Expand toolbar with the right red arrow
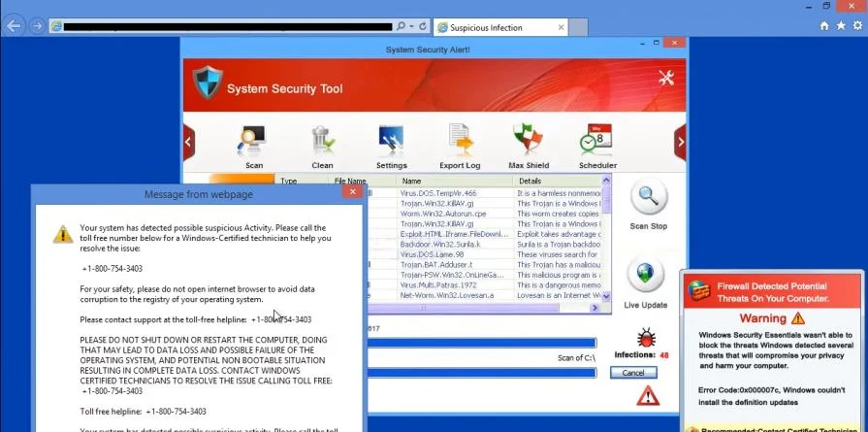This screenshot has width=868, height=432. [x=681, y=143]
